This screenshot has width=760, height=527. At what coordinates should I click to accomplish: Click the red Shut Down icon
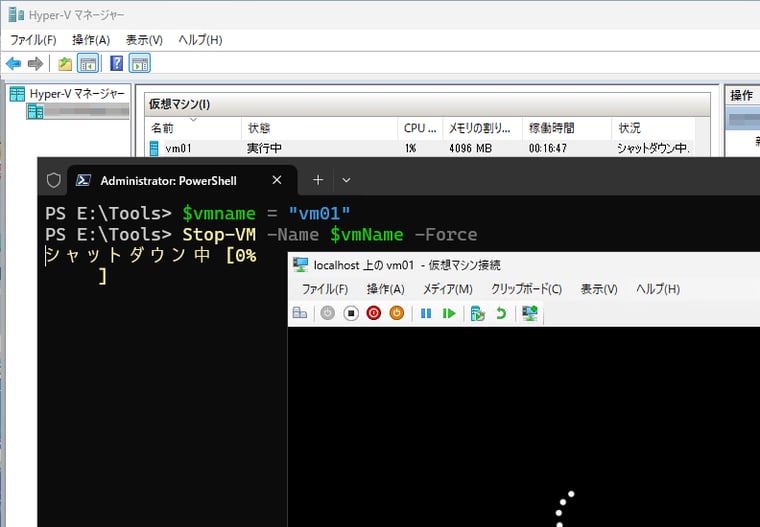374,313
